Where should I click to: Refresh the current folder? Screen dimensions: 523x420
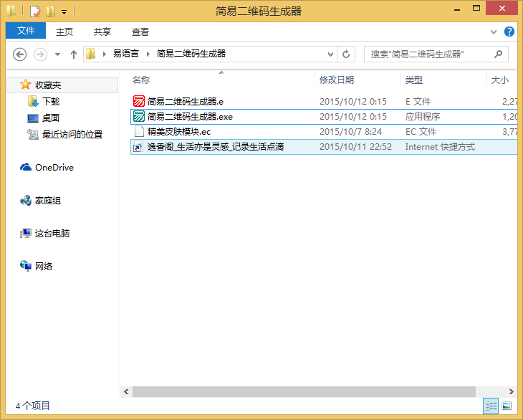pyautogui.click(x=346, y=54)
